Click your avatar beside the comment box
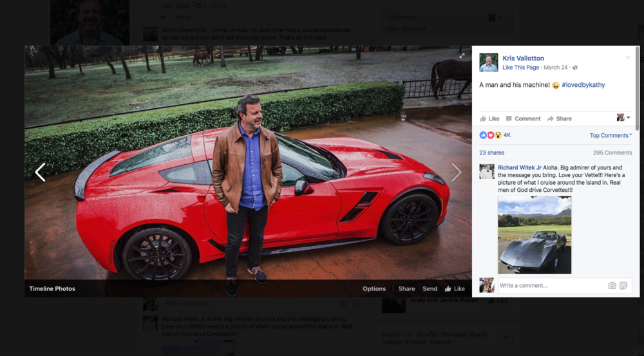This screenshot has width=644, height=356. (x=487, y=285)
